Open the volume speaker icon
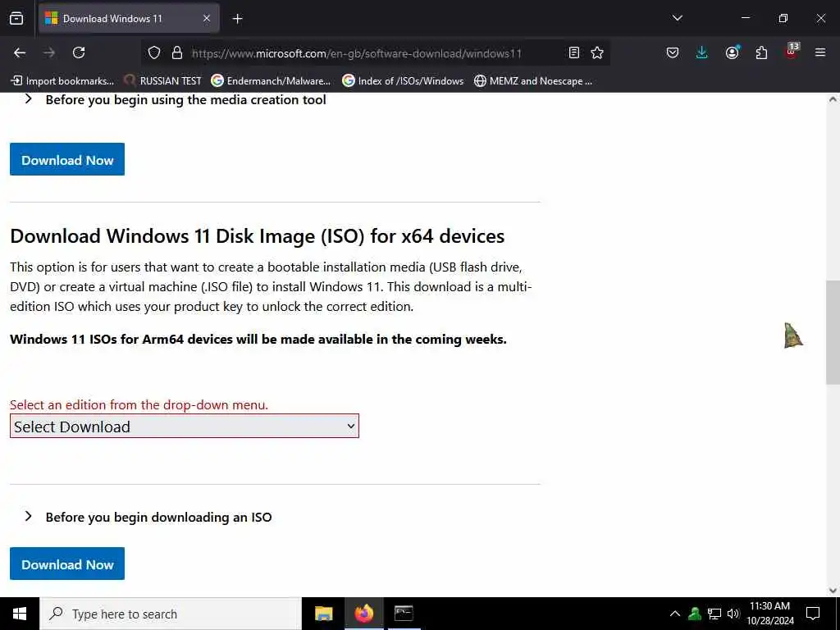The height and width of the screenshot is (630, 840). pyautogui.click(x=733, y=614)
